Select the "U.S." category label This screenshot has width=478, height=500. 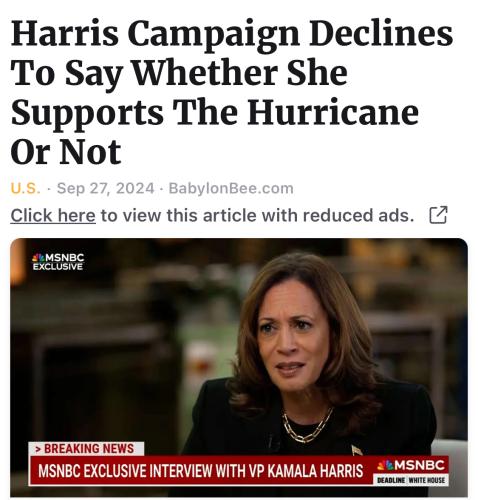(x=25, y=188)
